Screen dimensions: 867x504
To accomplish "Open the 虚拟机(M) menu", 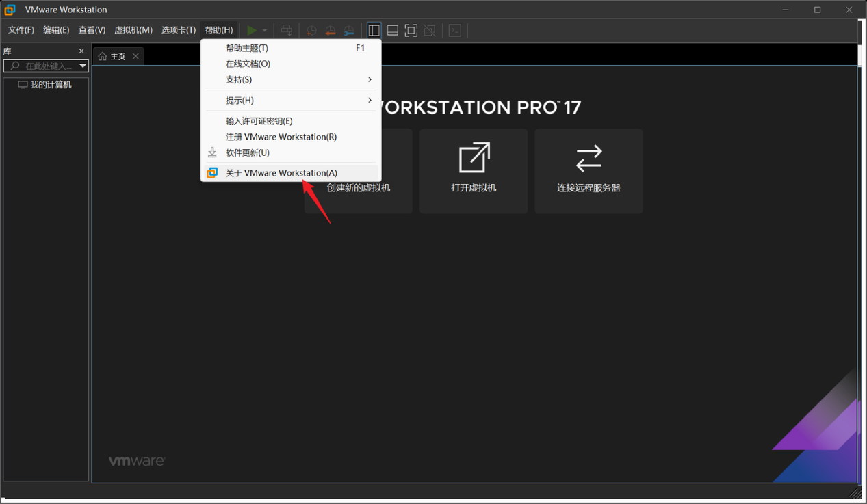I will pyautogui.click(x=133, y=30).
